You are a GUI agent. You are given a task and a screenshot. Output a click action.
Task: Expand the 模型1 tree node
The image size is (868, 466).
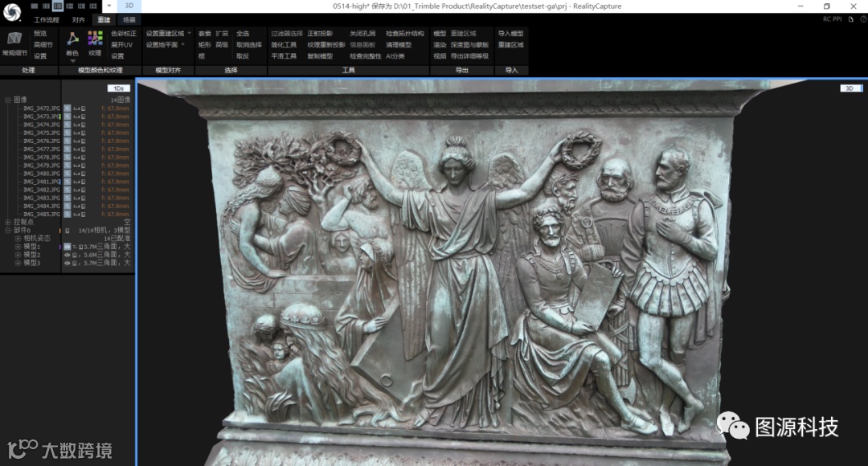[x=18, y=247]
